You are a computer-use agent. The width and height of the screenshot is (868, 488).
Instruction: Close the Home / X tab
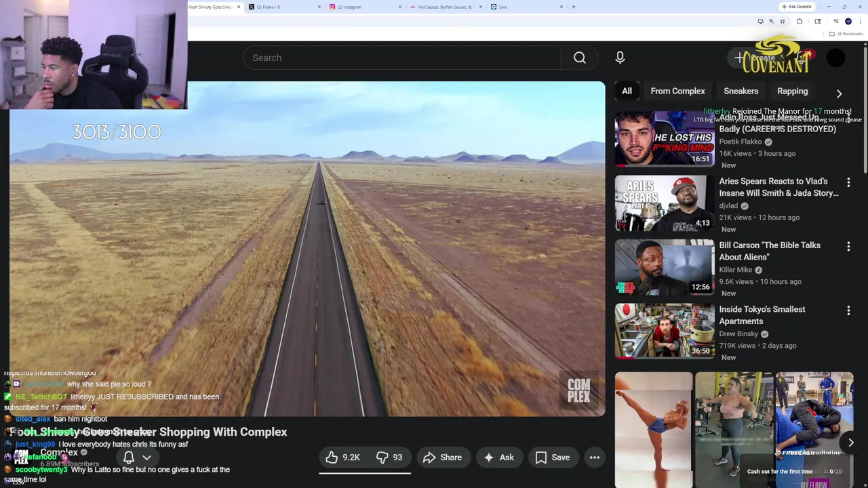[319, 7]
